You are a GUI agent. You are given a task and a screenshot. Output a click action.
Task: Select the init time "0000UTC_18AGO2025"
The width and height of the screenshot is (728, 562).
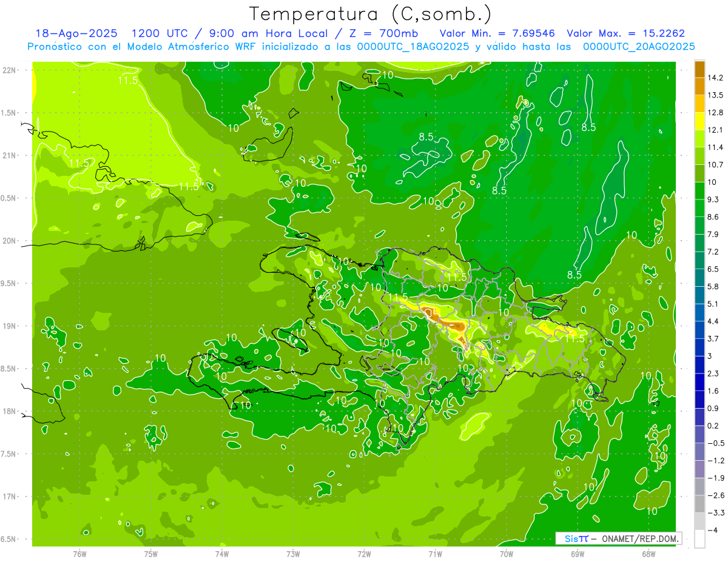414,47
